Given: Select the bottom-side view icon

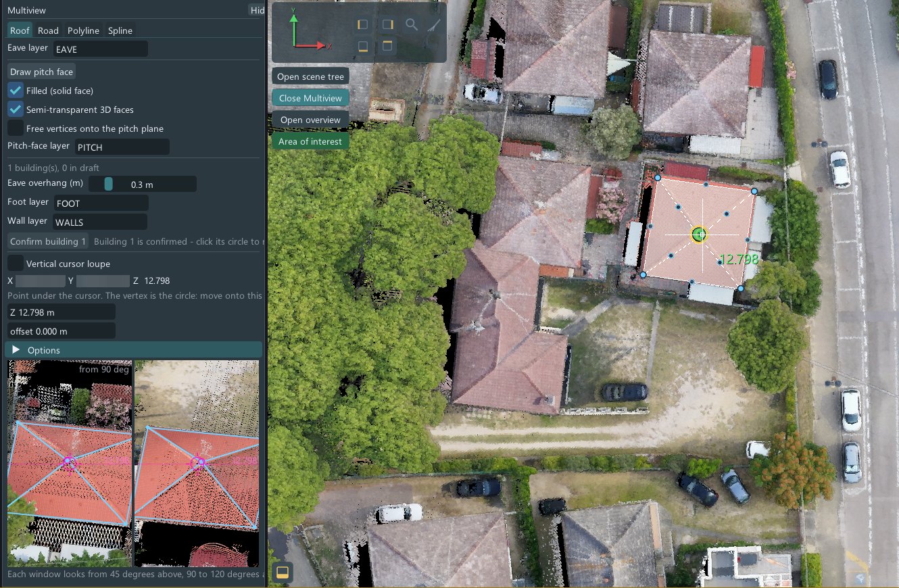Looking at the screenshot, I should 363,47.
